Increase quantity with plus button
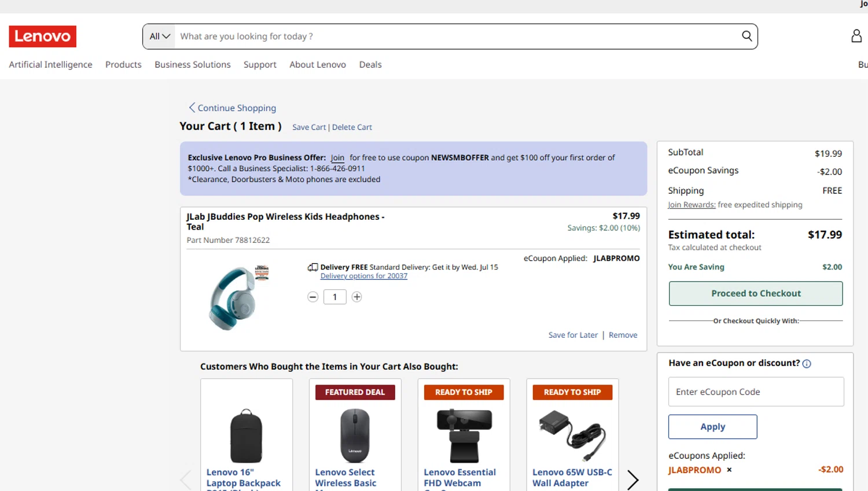The width and height of the screenshot is (868, 491). (x=357, y=297)
